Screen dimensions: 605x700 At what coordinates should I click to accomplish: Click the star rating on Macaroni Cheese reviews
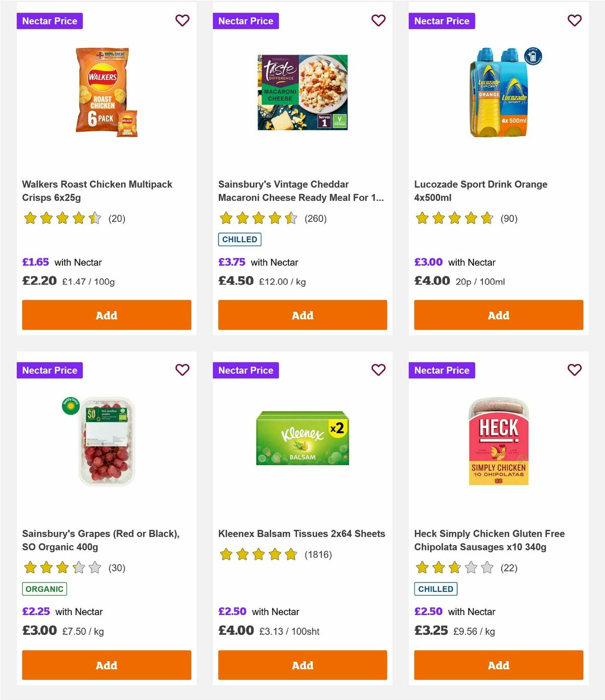[258, 218]
